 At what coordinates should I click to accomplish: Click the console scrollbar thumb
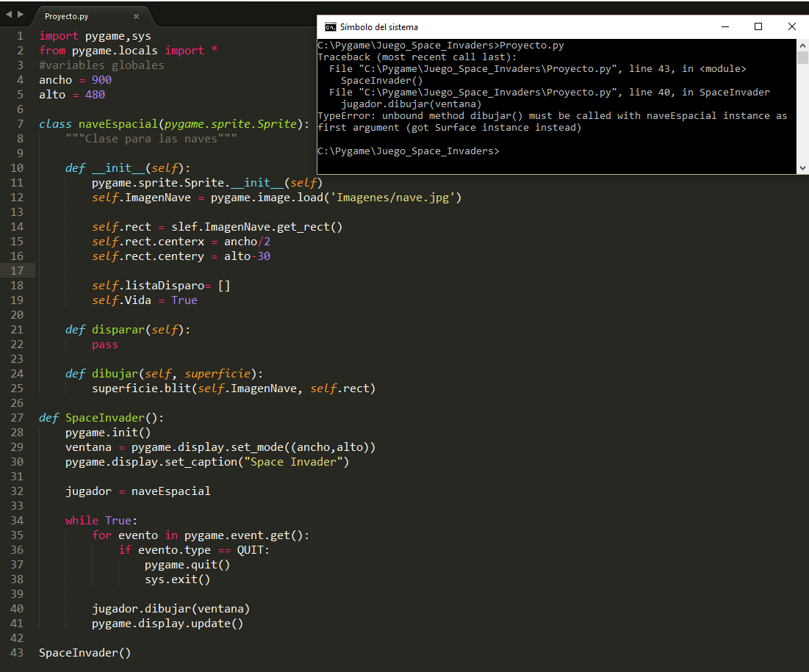point(802,57)
